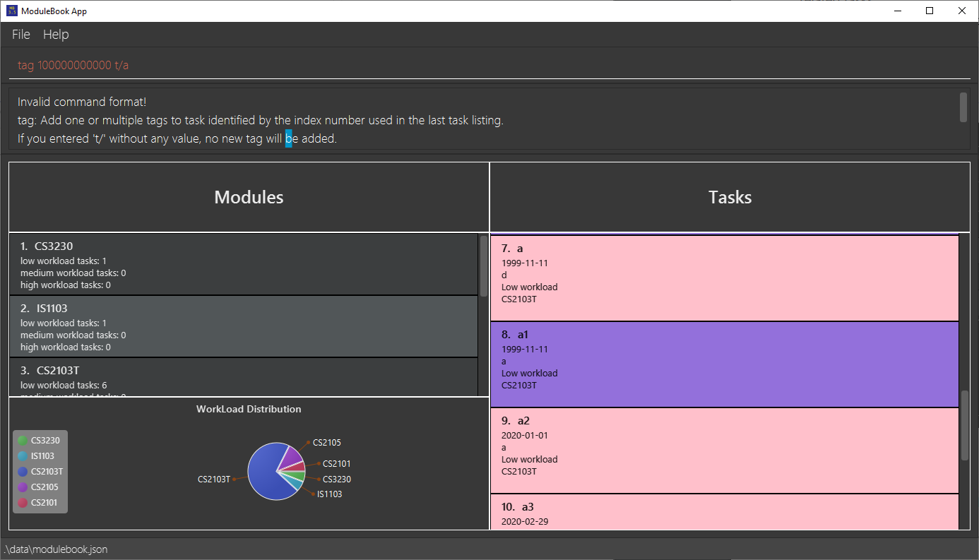Click 'high workload tasks: 0' under IS1103
Image resolution: width=979 pixels, height=560 pixels.
tap(66, 347)
